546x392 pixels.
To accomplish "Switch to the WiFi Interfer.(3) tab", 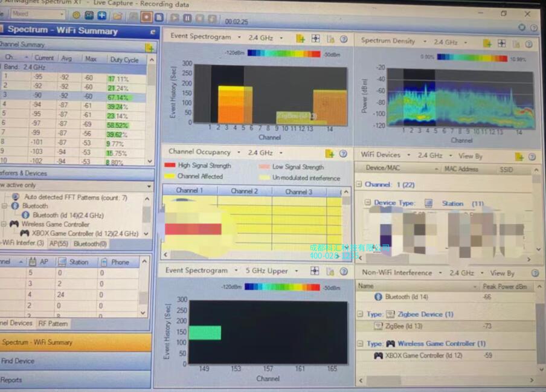I will (22, 243).
